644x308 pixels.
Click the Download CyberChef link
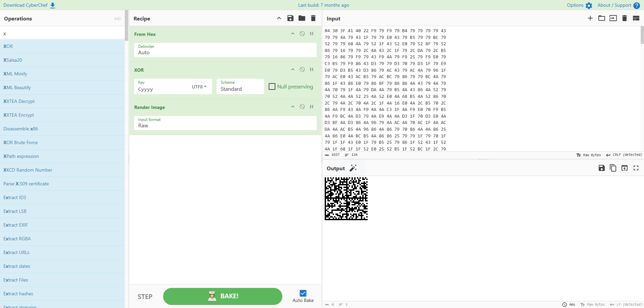pyautogui.click(x=29, y=5)
